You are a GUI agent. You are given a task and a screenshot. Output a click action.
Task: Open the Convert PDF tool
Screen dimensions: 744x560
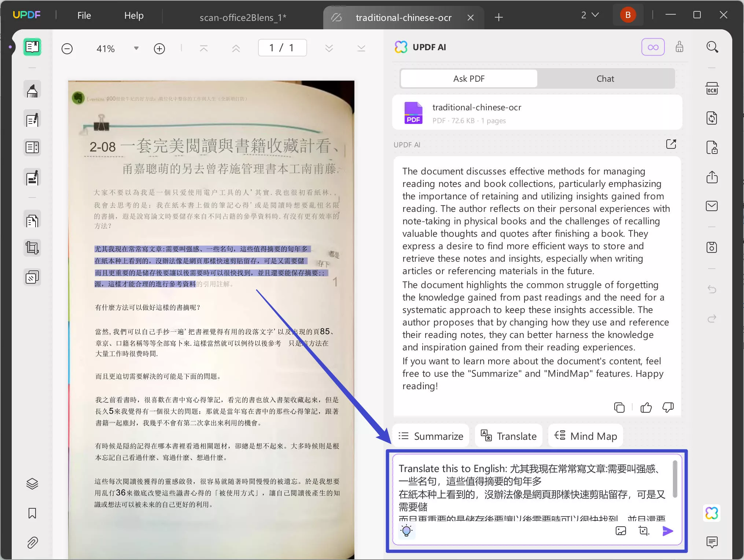pyautogui.click(x=712, y=118)
